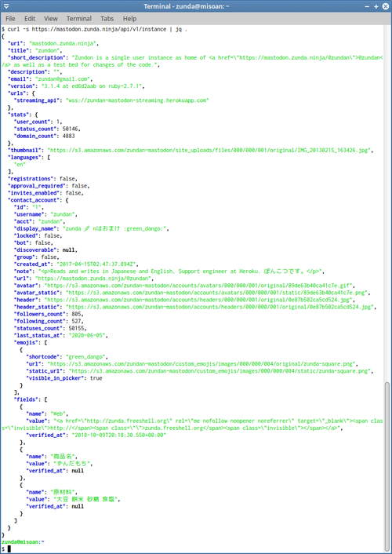Viewport: 392px width, 554px height.
Task: Click the "registrations": false line
Action: click(x=42, y=179)
